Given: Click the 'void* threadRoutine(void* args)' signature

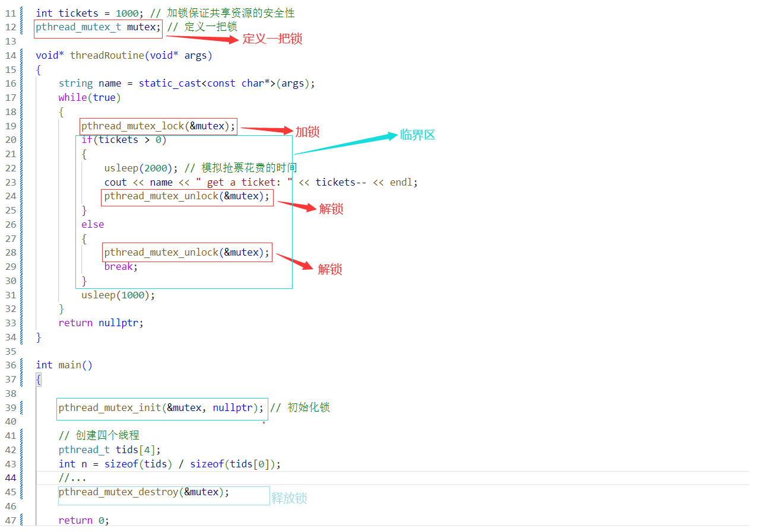Looking at the screenshot, I should tap(123, 55).
